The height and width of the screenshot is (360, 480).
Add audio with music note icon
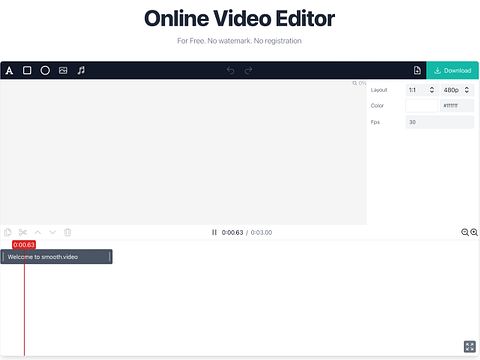pos(81,70)
